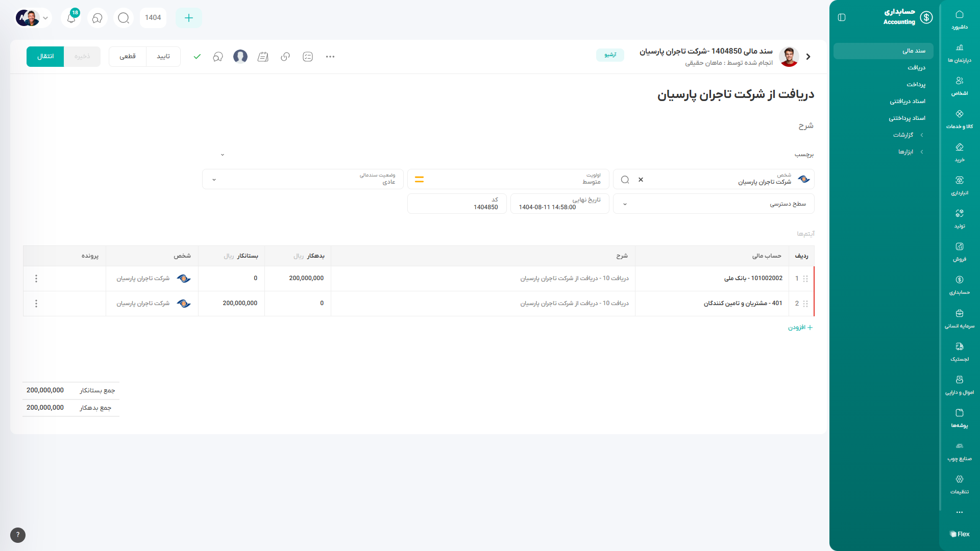This screenshot has width=980, height=551.
Task: Click the orange medium priority indicator
Action: tap(419, 180)
